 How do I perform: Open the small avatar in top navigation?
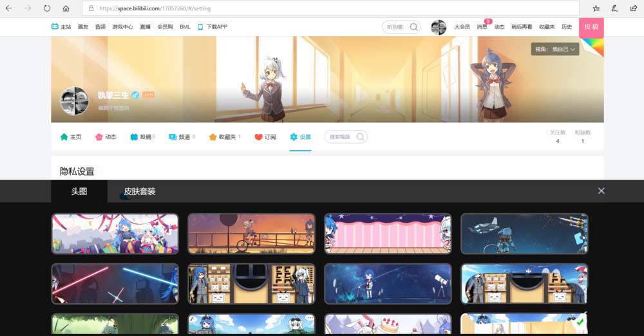pyautogui.click(x=439, y=27)
